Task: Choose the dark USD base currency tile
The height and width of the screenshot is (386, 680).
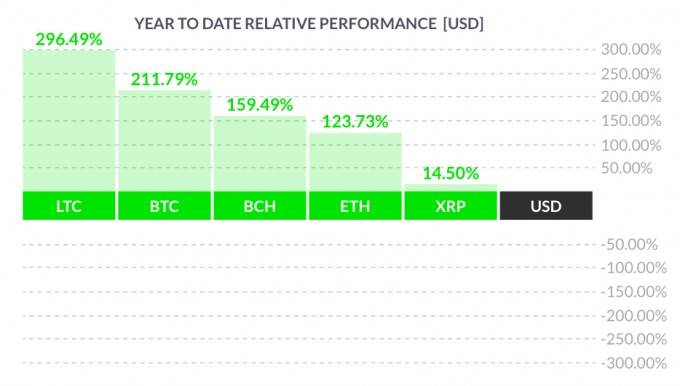Action: tap(546, 206)
